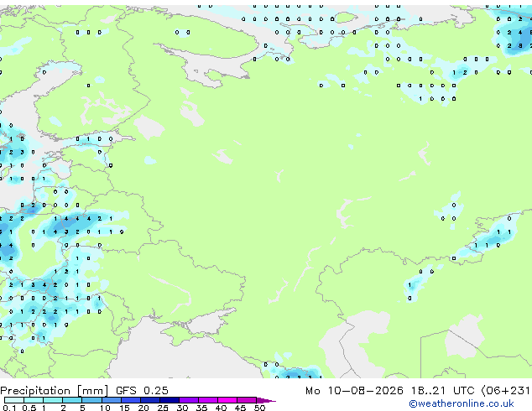Click the "0.1" legend scale label
Viewport: 532px width, 411px height.
click(9, 408)
